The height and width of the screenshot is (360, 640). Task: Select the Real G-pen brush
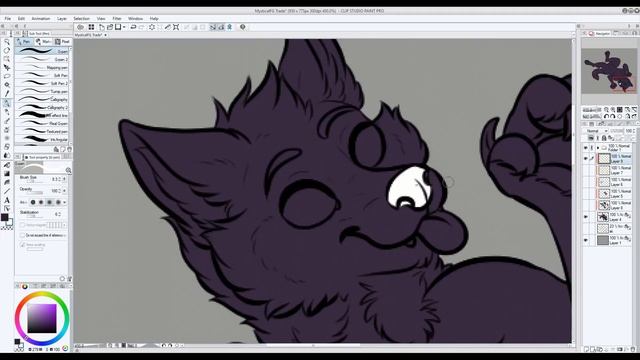click(42, 123)
